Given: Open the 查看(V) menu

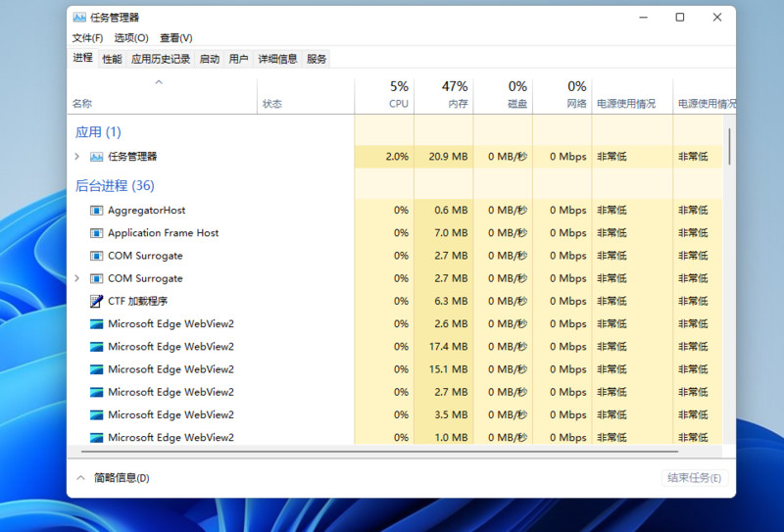Looking at the screenshot, I should (175, 38).
